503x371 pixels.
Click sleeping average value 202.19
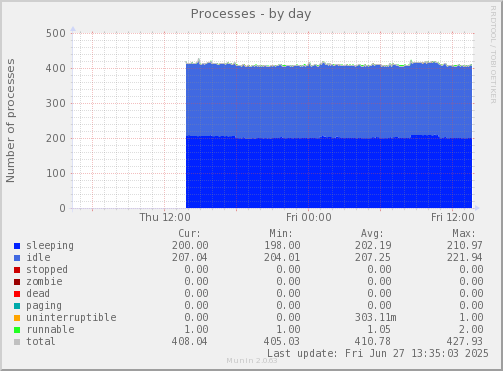pyautogui.click(x=373, y=245)
